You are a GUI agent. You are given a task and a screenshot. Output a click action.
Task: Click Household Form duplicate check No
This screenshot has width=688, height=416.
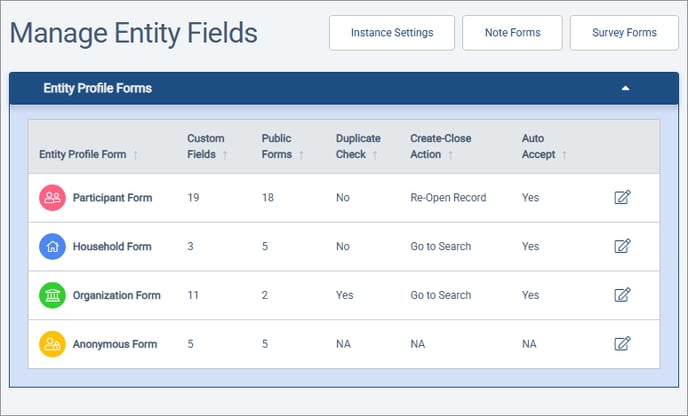(x=343, y=246)
